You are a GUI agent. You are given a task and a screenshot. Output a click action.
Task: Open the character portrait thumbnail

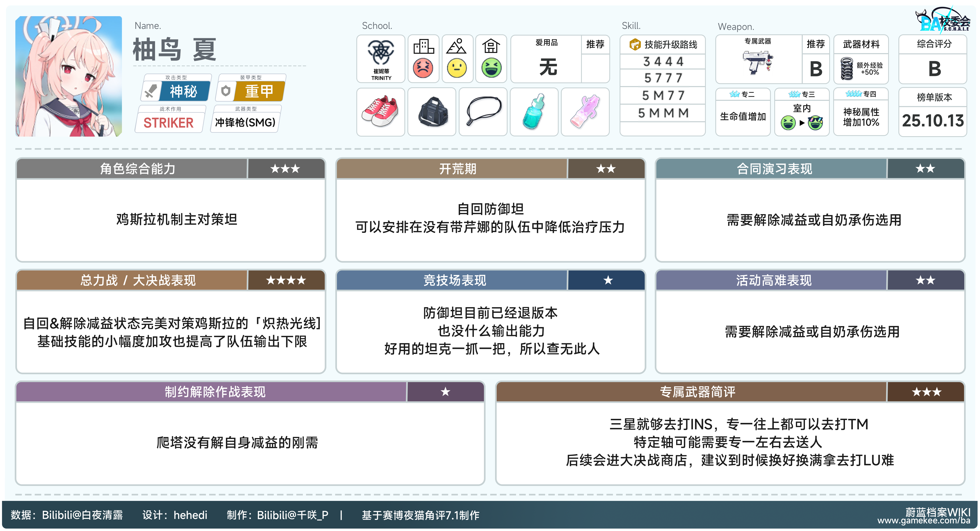68,76
